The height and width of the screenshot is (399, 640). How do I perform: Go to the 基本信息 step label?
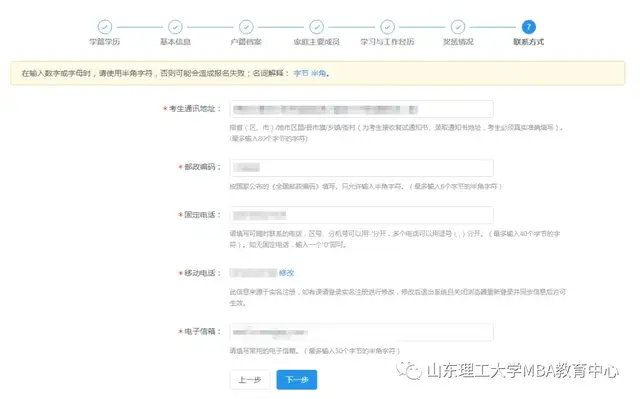[176, 42]
